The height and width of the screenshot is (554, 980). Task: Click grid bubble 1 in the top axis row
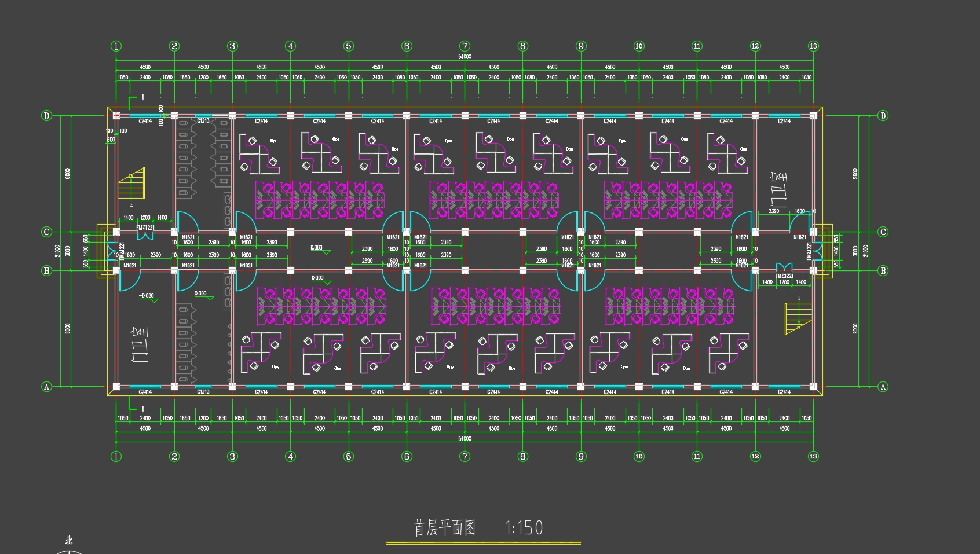116,46
